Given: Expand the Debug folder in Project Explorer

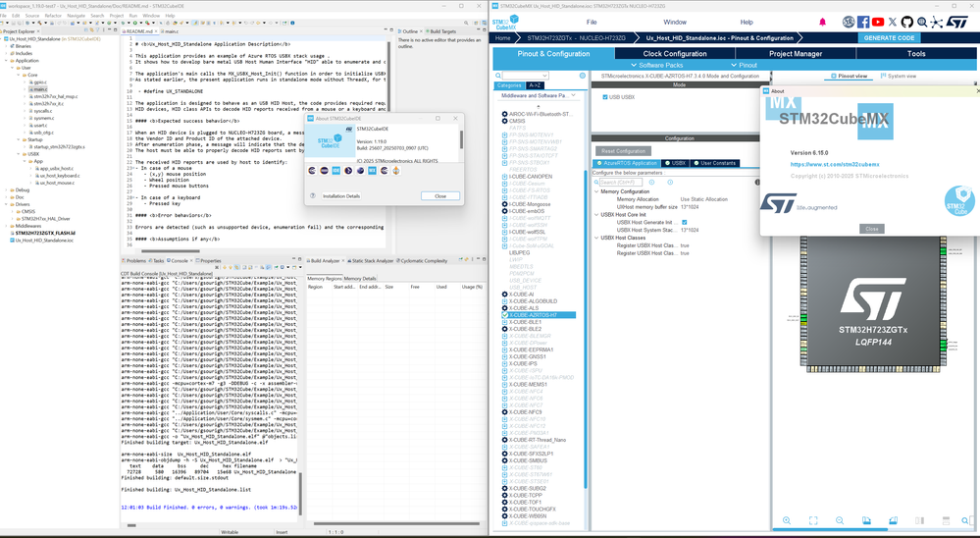Looking at the screenshot, I should point(6,189).
